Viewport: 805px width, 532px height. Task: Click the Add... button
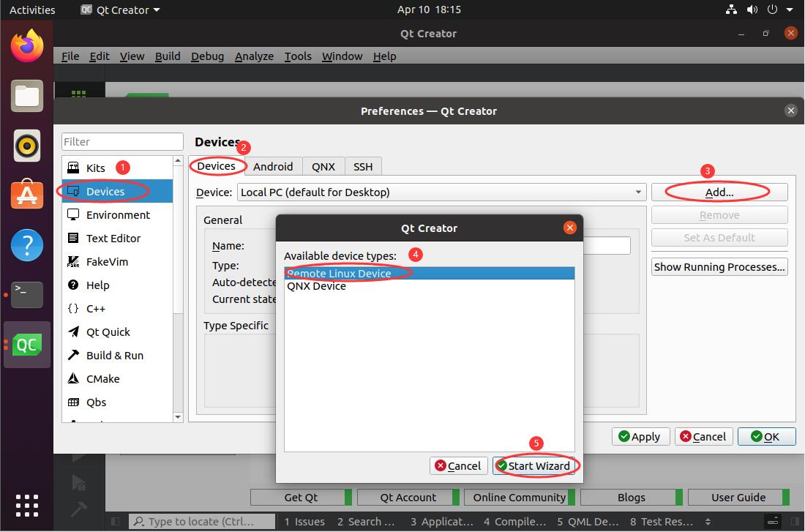point(719,192)
